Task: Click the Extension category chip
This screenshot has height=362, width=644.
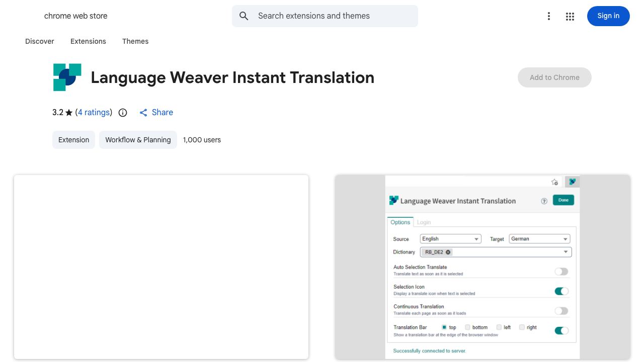Action: [x=73, y=140]
